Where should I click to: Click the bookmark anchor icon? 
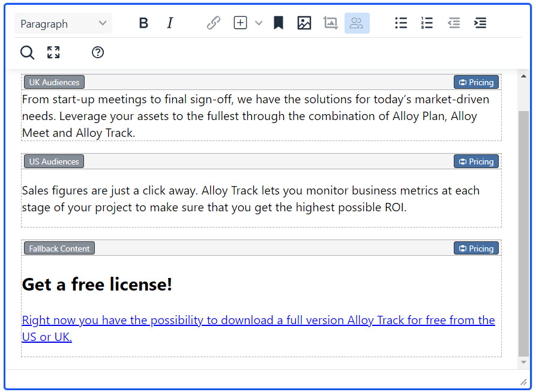click(279, 23)
